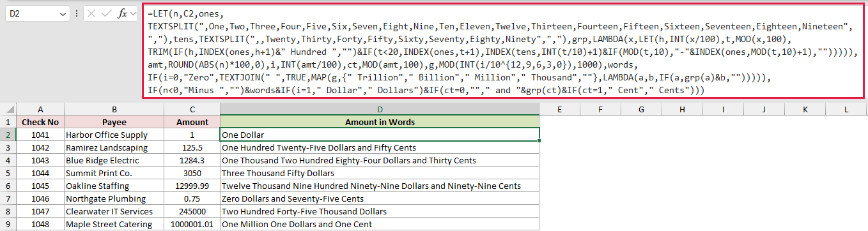Select row 2 header
This screenshot has height=231, width=868.
point(9,135)
